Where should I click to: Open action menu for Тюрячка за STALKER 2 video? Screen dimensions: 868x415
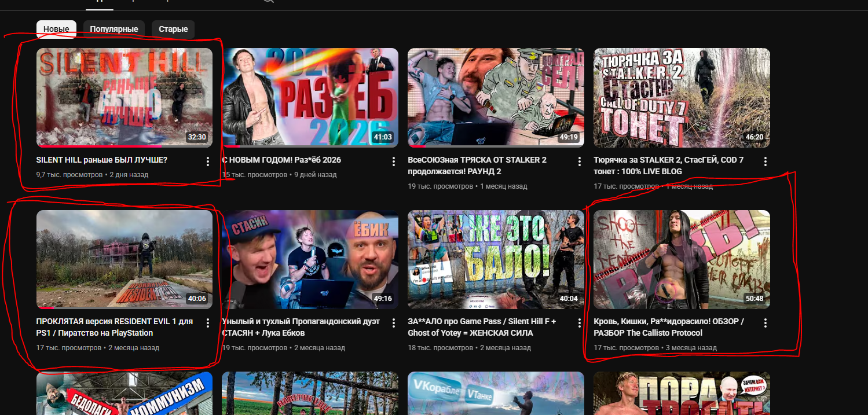[765, 161]
